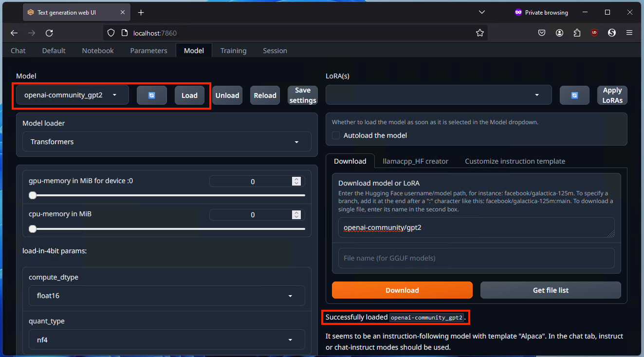Open the compute_dtype dropdown showing float16
Screen dimensions: 644x357
click(167, 296)
